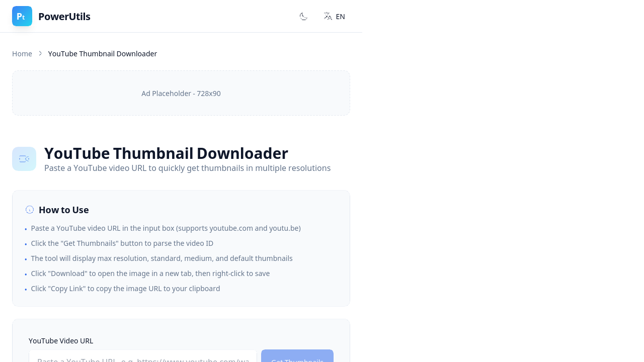Click the 'Click Download to open the image' instruction
This screenshot has height=362, width=644.
point(150,274)
